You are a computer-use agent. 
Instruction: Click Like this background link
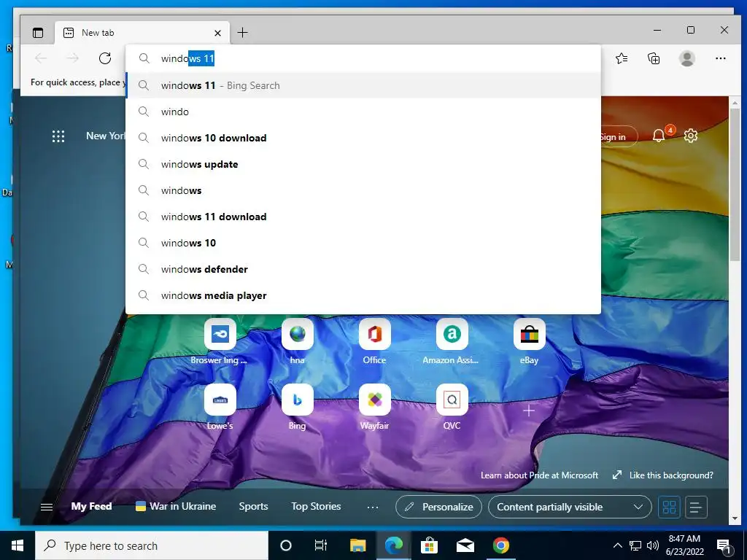click(662, 475)
